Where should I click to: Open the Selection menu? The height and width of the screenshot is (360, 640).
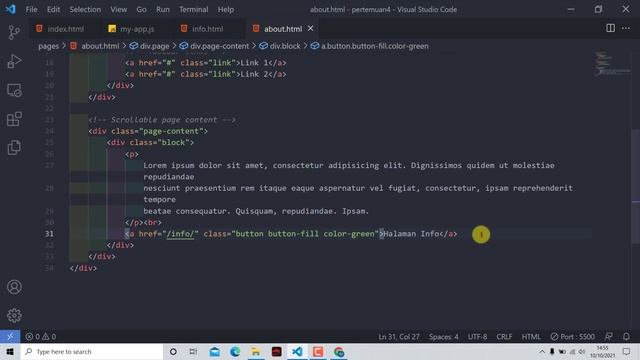(85, 9)
